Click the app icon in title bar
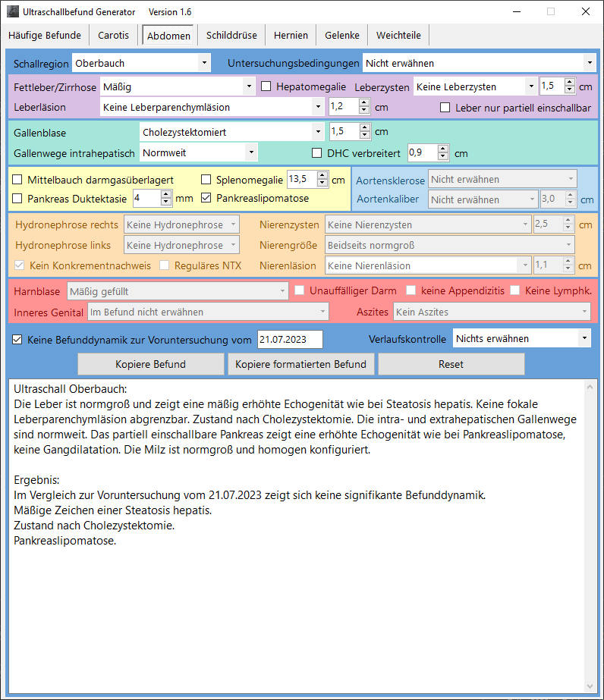 (11, 12)
